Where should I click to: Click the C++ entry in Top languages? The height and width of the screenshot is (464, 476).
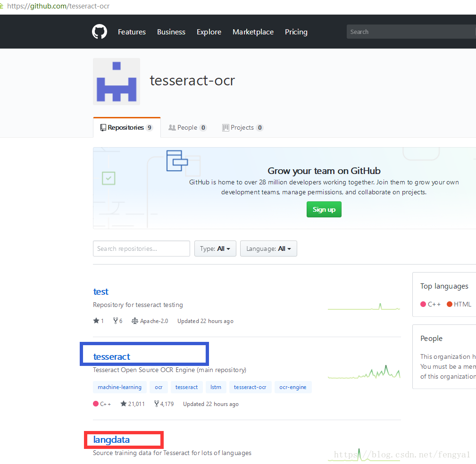pos(430,304)
